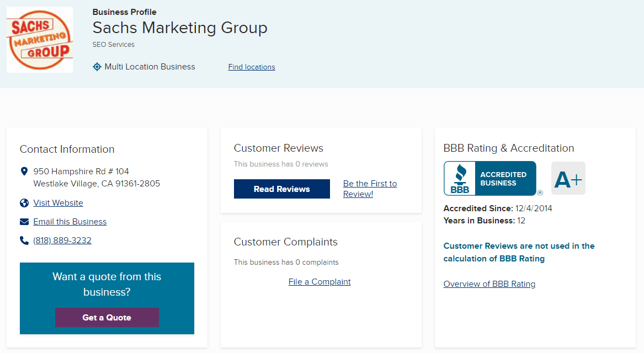The image size is (644, 353).
Task: Click the BBB Accredited Business seal
Action: point(490,178)
